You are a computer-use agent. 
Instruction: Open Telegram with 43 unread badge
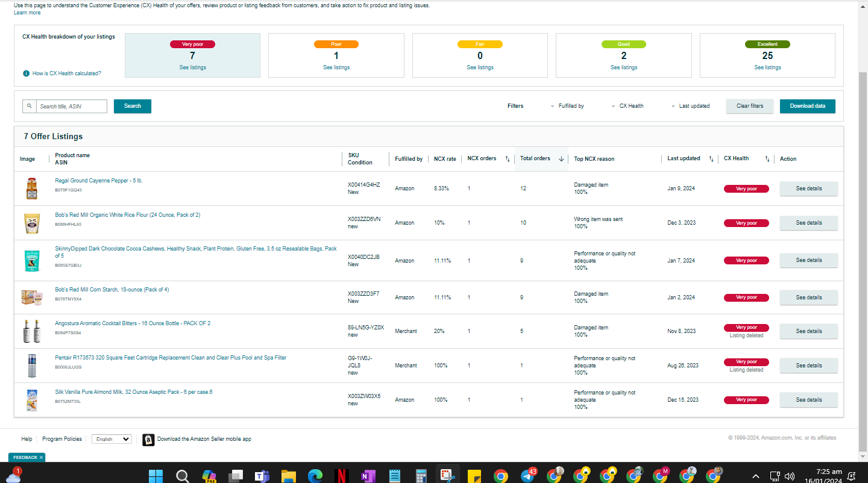point(528,475)
